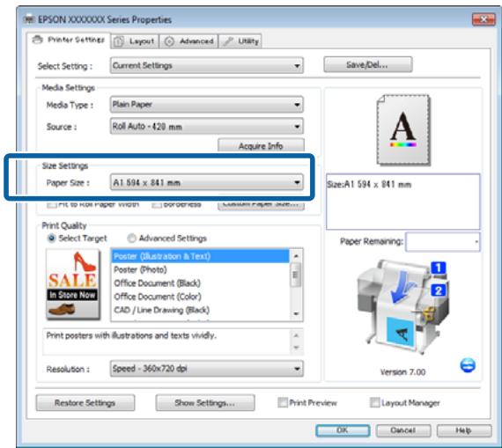
Task: Select CAD / Line Drawing (Black) option
Action: click(200, 310)
